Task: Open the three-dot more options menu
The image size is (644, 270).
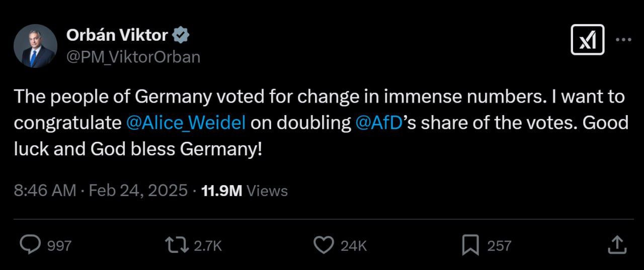Action: [x=623, y=40]
